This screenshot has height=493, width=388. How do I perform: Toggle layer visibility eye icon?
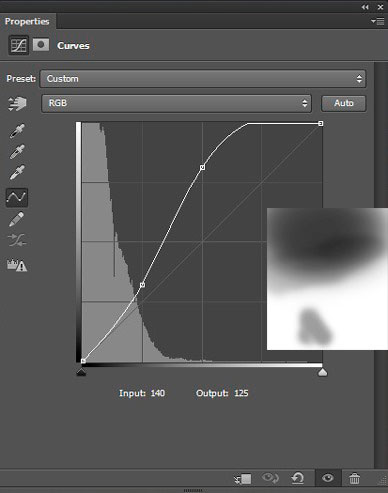tap(328, 478)
